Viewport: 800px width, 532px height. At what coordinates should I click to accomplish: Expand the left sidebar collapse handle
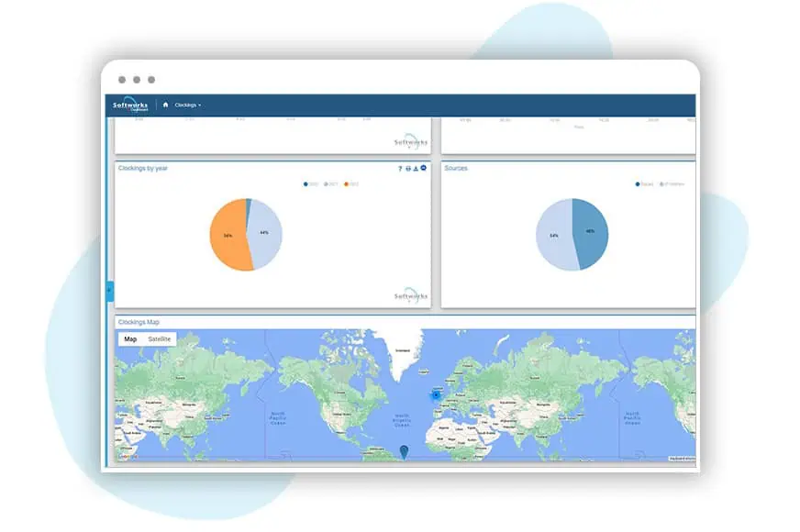pos(110,290)
